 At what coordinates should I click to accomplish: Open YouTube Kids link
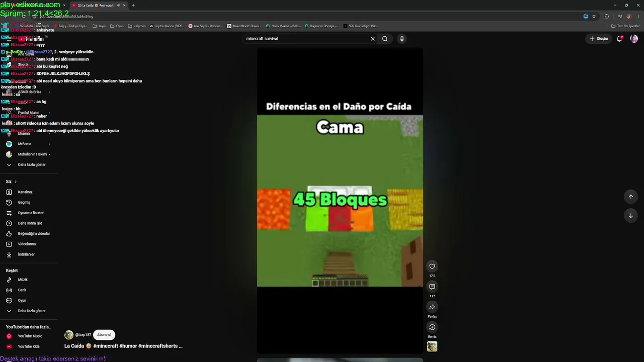(x=29, y=346)
